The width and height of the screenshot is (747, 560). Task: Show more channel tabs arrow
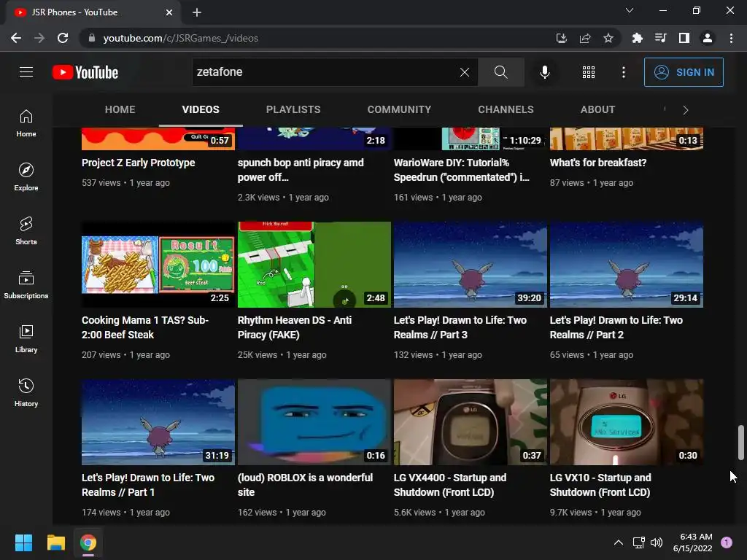pos(686,110)
